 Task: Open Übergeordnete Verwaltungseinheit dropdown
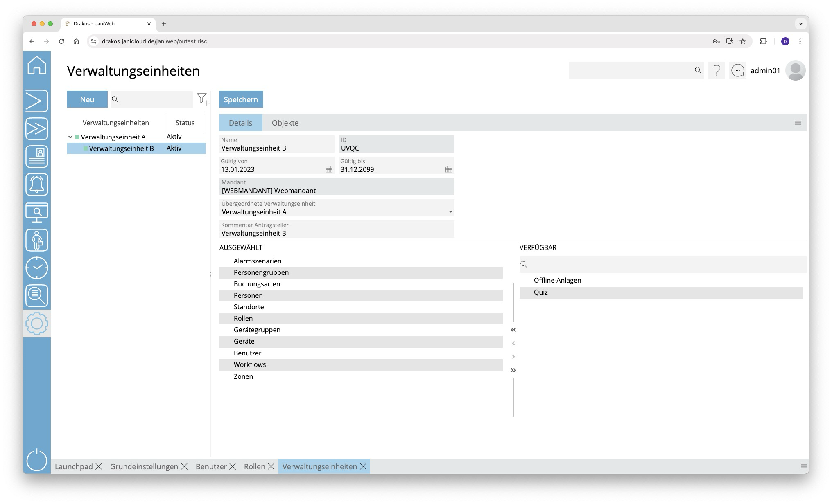(x=450, y=212)
